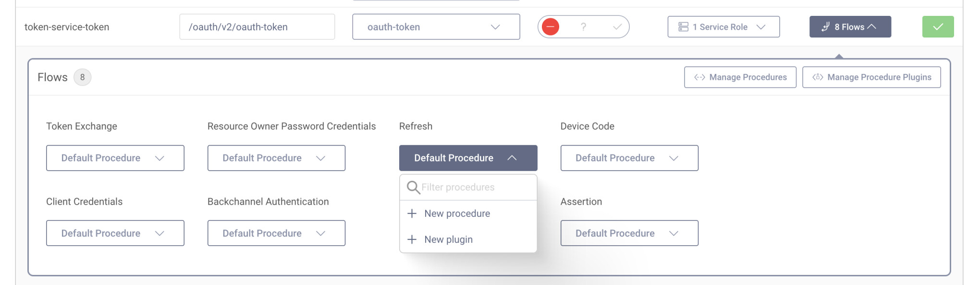Focus the Filter procedures search field

476,187
